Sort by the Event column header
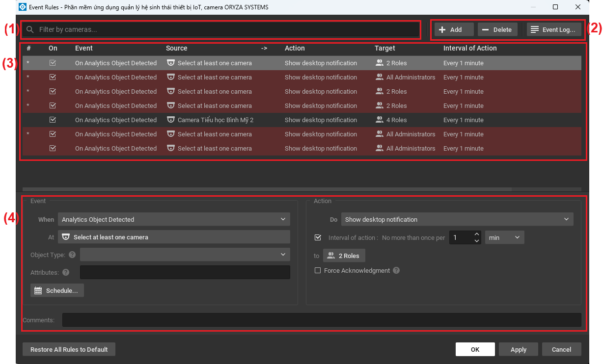 pos(84,48)
